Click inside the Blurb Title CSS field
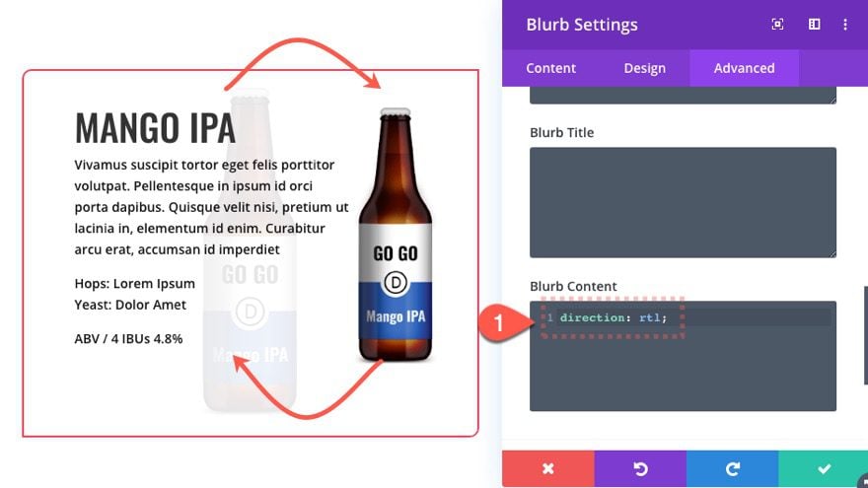This screenshot has height=488, width=868. 683,202
